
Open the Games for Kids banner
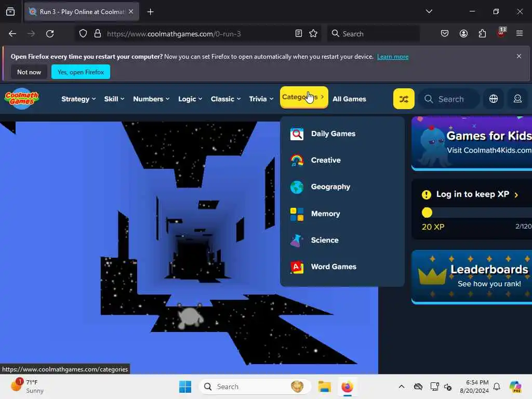point(472,143)
